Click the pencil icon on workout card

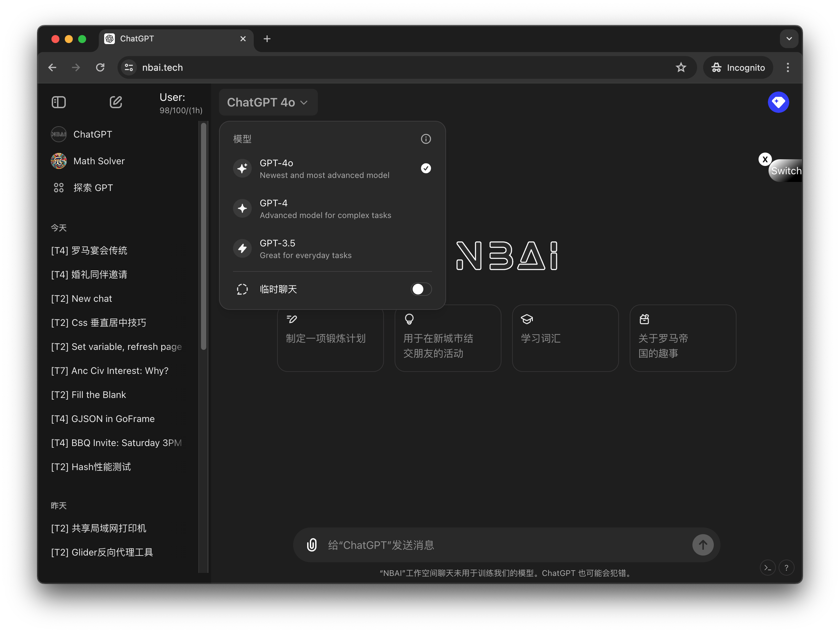coord(292,320)
